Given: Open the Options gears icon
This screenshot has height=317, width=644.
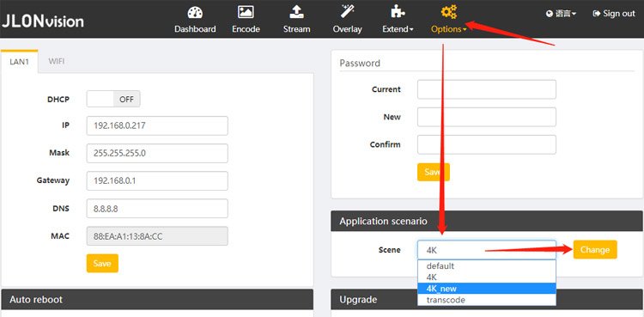Looking at the screenshot, I should 448,12.
